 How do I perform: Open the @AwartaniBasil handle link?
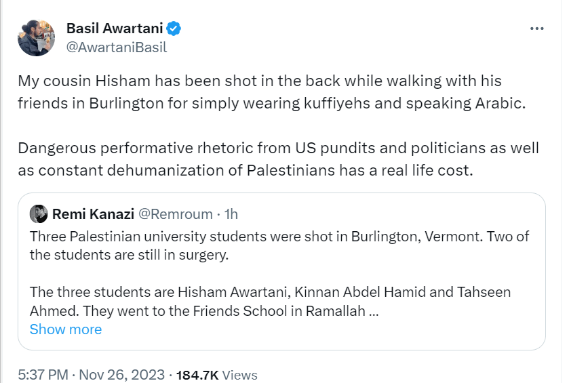[116, 47]
